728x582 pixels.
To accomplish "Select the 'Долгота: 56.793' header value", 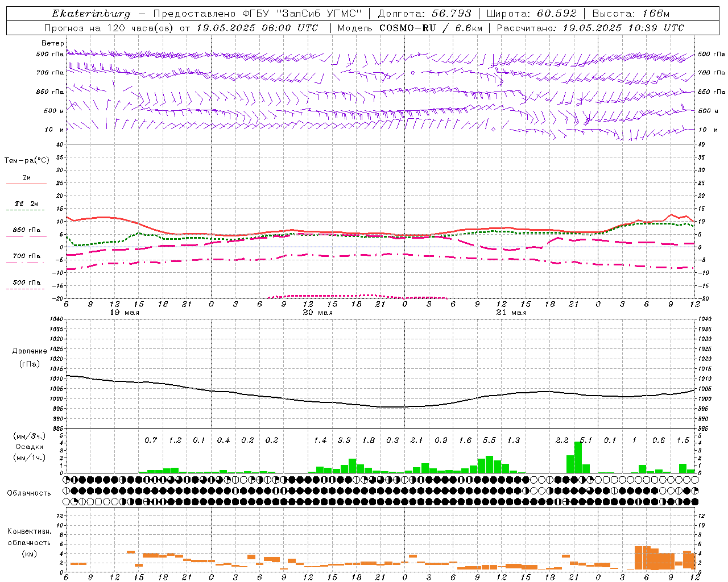I will [424, 14].
